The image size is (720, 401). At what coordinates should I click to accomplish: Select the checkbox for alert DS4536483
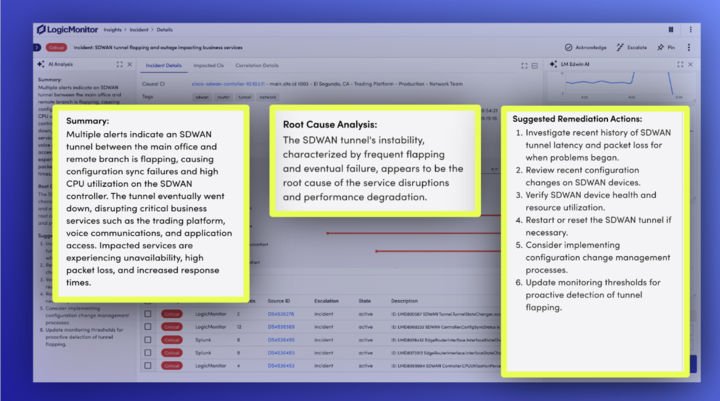point(147,353)
